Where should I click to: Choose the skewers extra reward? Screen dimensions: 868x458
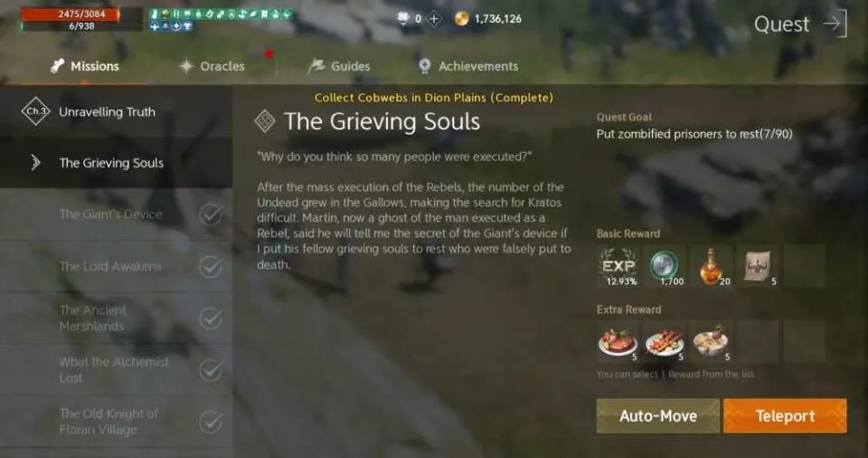pyautogui.click(x=665, y=341)
